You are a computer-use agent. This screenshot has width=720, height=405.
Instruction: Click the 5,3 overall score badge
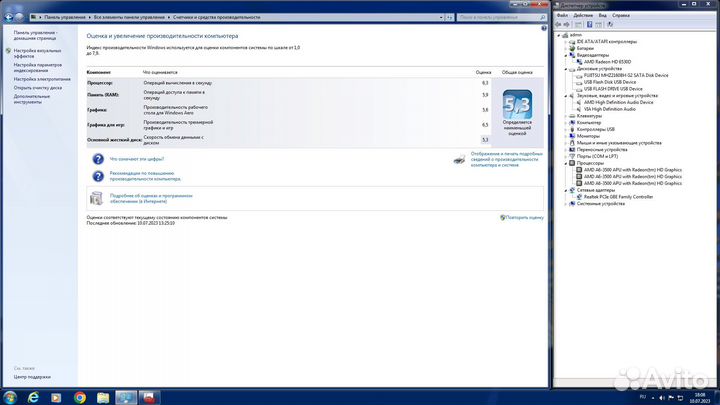(x=517, y=105)
